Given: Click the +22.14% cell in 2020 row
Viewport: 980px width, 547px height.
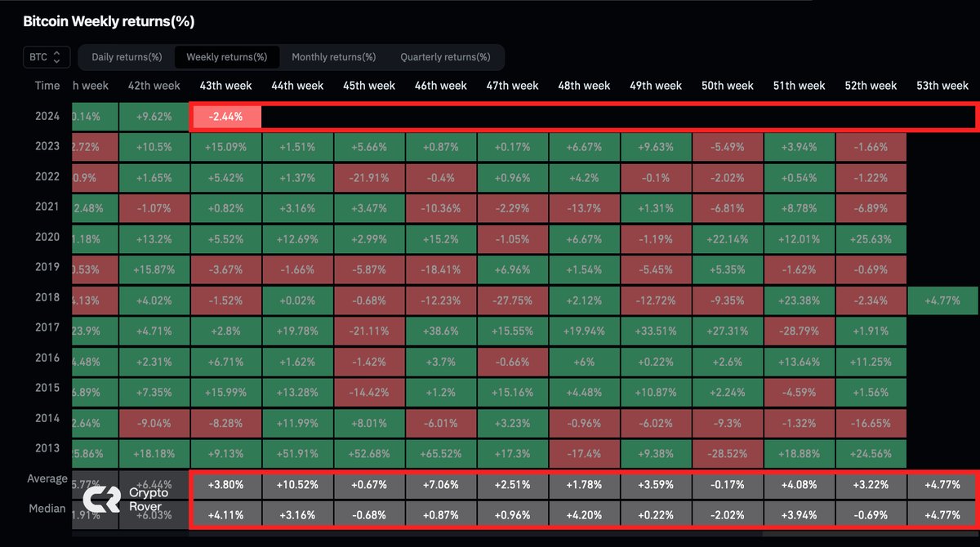Looking at the screenshot, I should (x=728, y=238).
